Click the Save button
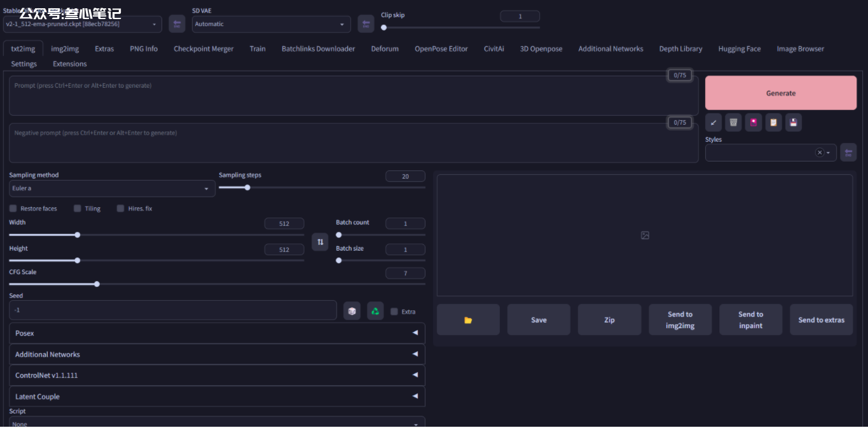 pyautogui.click(x=539, y=320)
